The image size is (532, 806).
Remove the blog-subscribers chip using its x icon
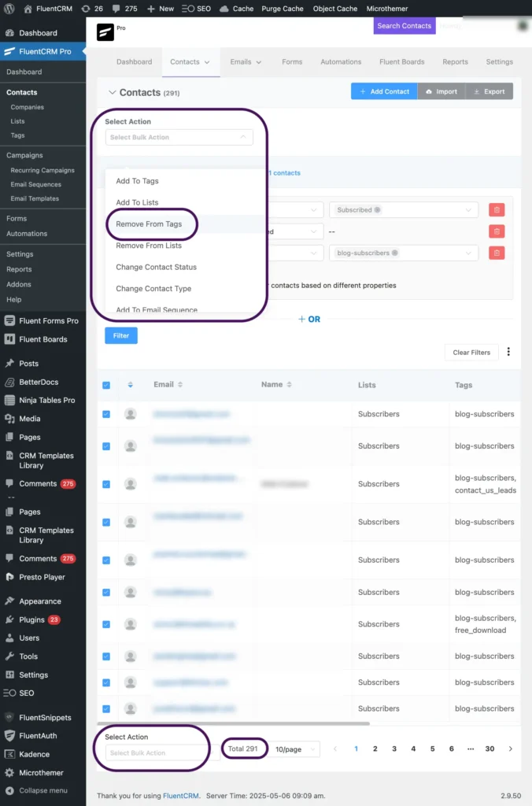[395, 253]
